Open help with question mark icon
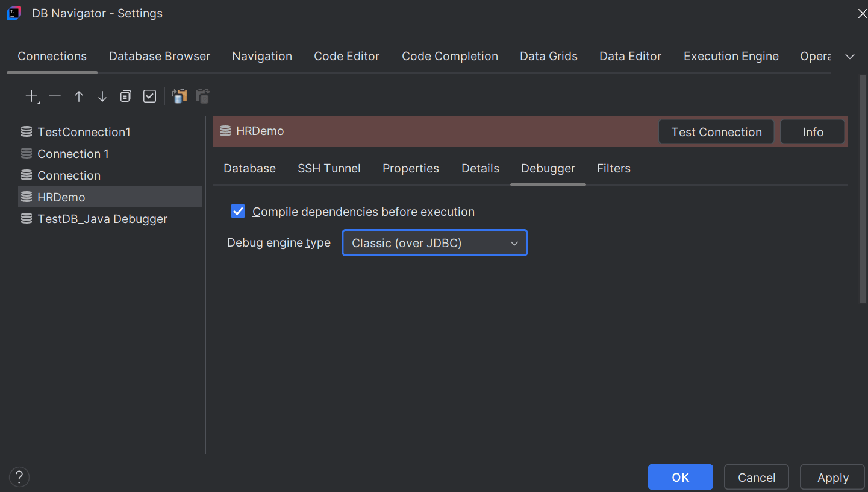Image resolution: width=868 pixels, height=492 pixels. 19,478
